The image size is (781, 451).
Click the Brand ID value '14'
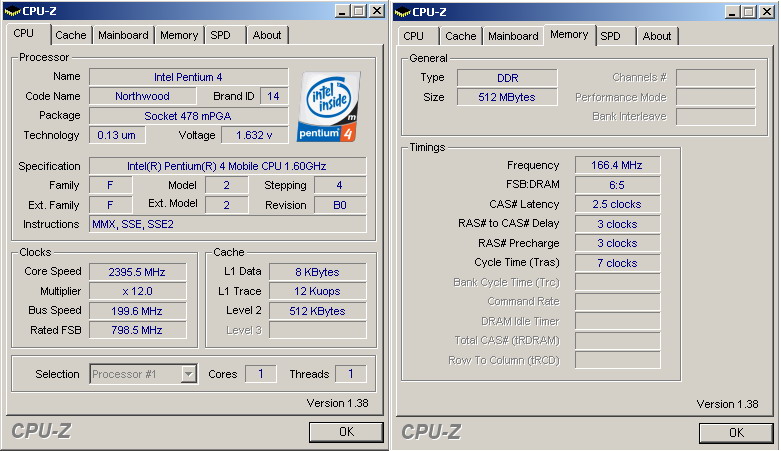(273, 96)
